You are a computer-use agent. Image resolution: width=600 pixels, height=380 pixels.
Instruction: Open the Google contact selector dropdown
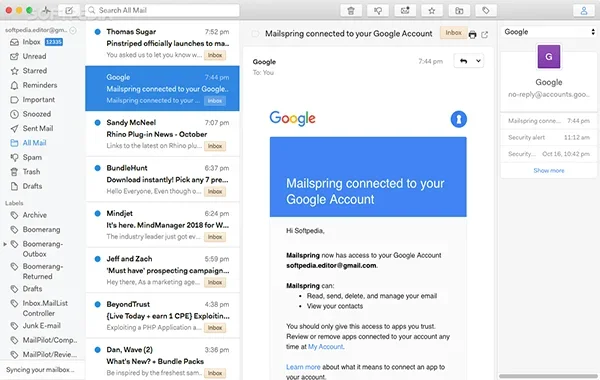click(549, 32)
